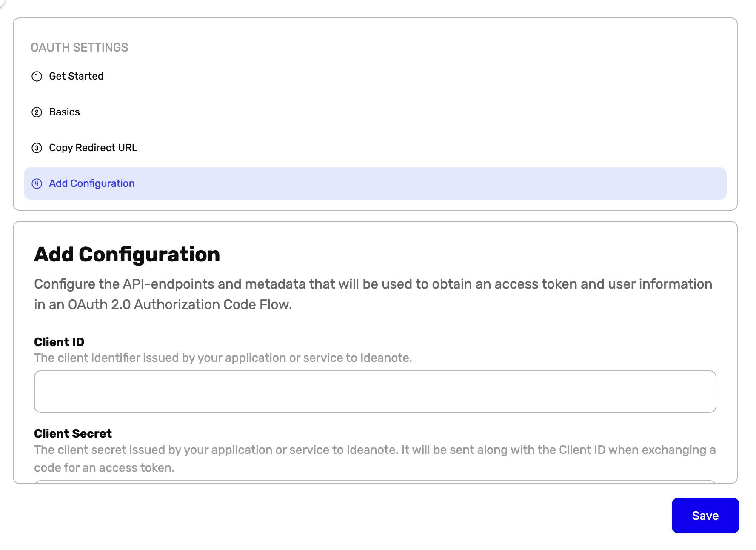Image resolution: width=756 pixels, height=550 pixels.
Task: Click the "OAUTH SETTINGS" panel header
Action: pos(80,47)
